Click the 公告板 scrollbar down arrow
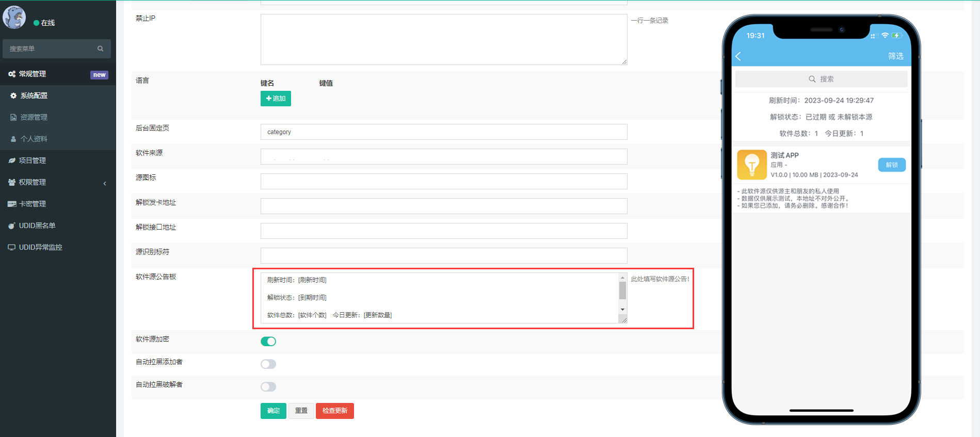The width and height of the screenshot is (980, 437). point(622,310)
